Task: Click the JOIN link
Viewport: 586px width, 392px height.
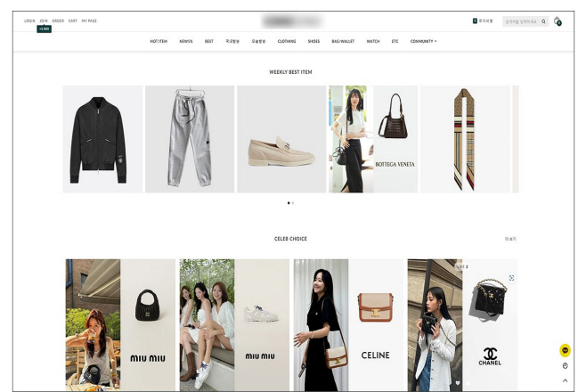Action: (44, 20)
